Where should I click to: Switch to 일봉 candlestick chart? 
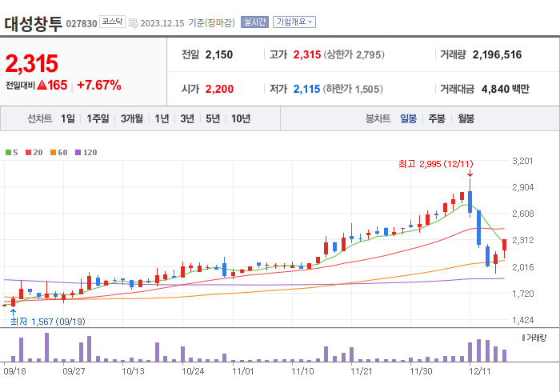click(x=408, y=118)
